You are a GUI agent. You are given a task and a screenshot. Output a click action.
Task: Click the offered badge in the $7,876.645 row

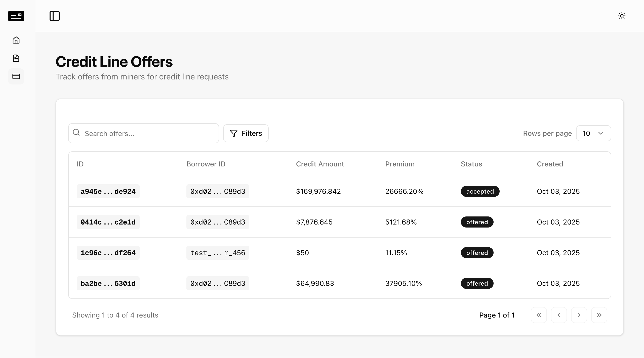pos(477,222)
